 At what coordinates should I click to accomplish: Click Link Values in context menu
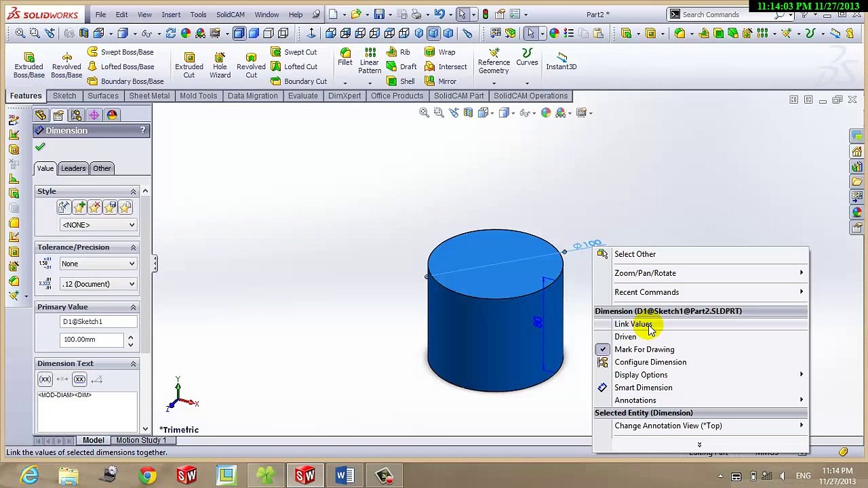pyautogui.click(x=633, y=324)
